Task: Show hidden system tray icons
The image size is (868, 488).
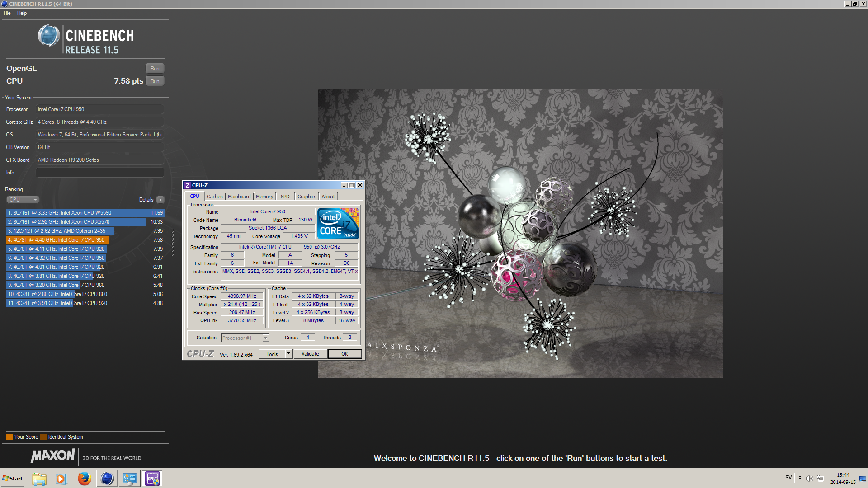Action: click(800, 478)
